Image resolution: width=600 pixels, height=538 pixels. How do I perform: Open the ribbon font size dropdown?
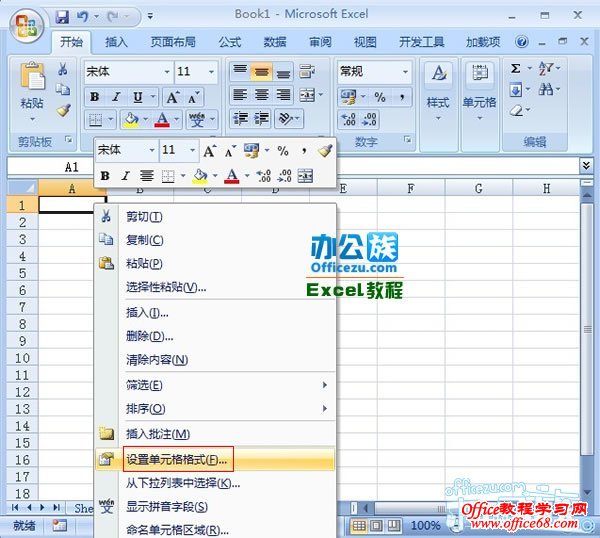click(211, 72)
